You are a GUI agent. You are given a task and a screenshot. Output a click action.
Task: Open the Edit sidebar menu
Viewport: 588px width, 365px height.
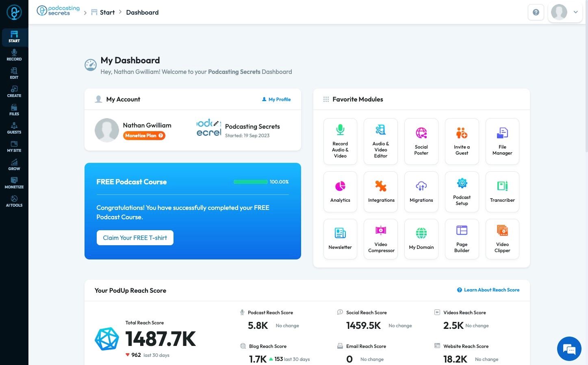pyautogui.click(x=14, y=73)
